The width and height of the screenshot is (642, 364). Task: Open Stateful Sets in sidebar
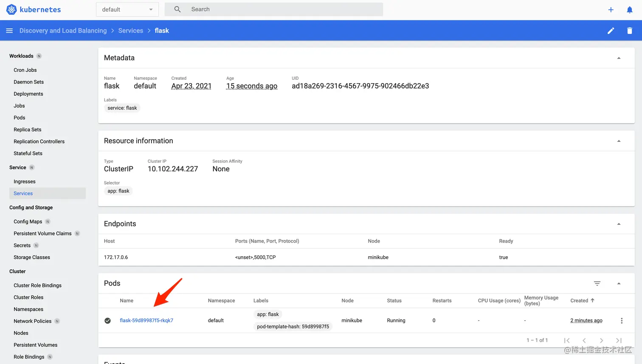(x=28, y=153)
